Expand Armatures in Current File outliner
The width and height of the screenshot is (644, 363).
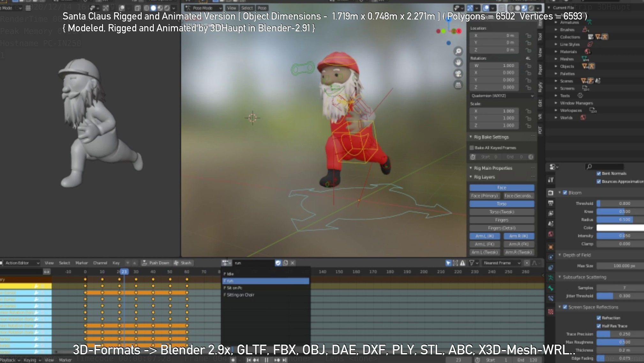[x=556, y=22]
